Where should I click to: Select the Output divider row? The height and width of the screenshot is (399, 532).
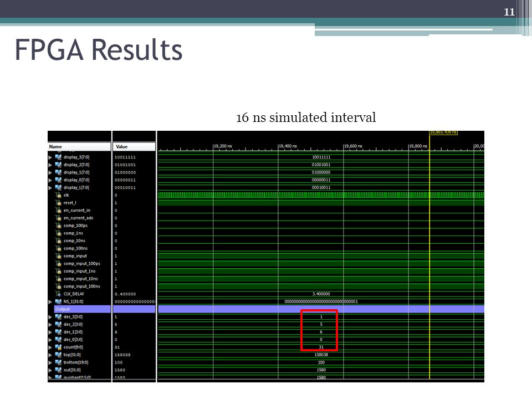point(83,309)
